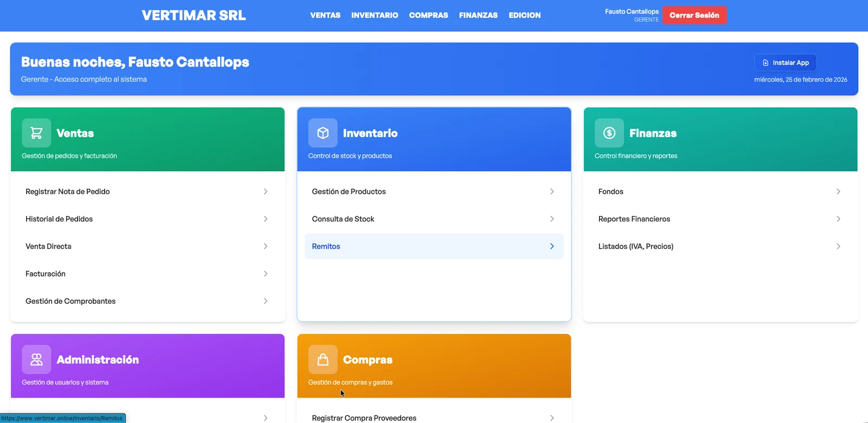Click the Instalar App button
The height and width of the screenshot is (423, 868).
(785, 63)
